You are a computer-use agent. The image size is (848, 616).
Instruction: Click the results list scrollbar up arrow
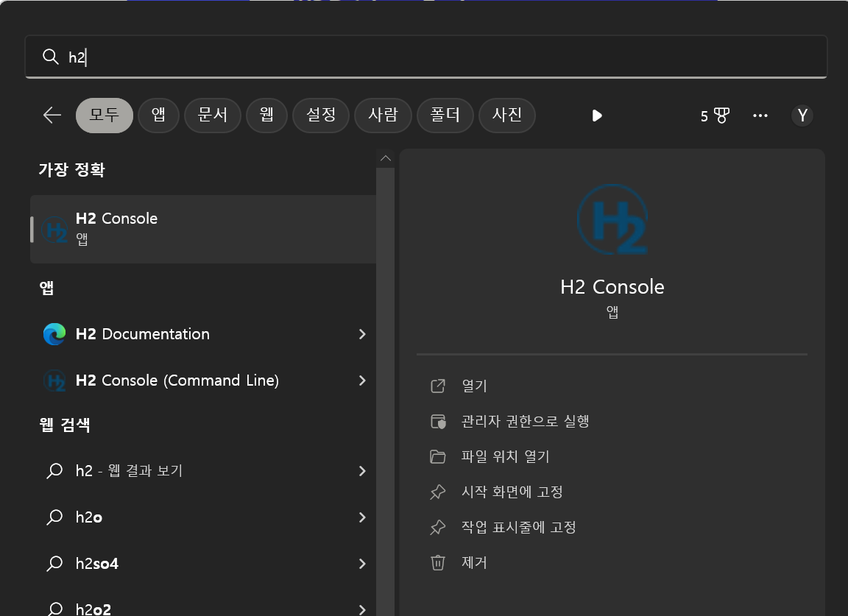pyautogui.click(x=386, y=158)
